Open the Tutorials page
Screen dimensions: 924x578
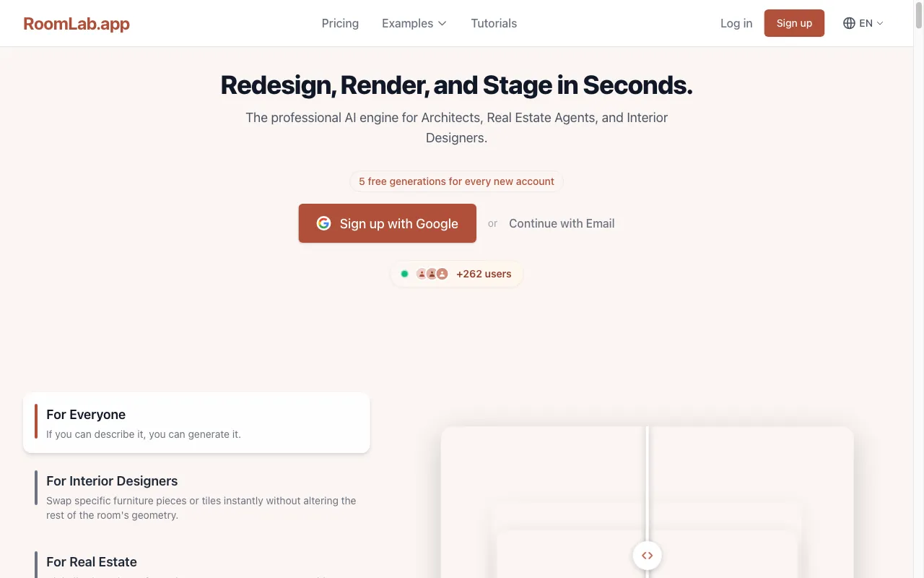(494, 23)
